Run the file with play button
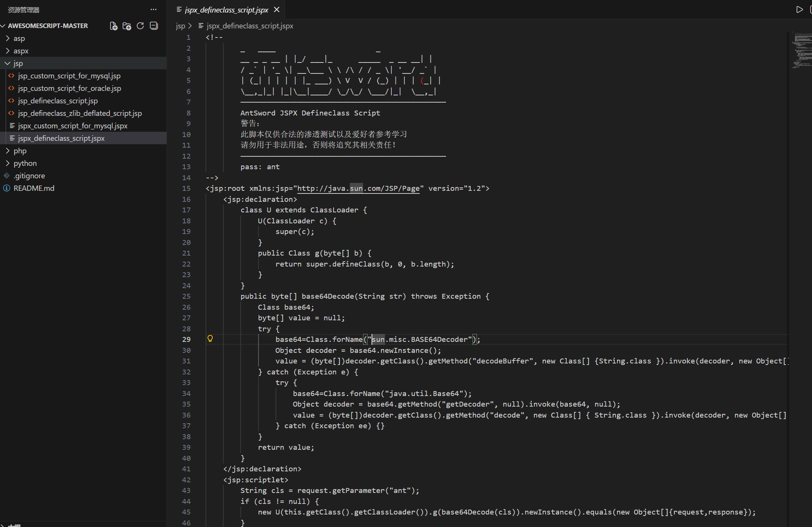The width and height of the screenshot is (812, 527). 799,9
